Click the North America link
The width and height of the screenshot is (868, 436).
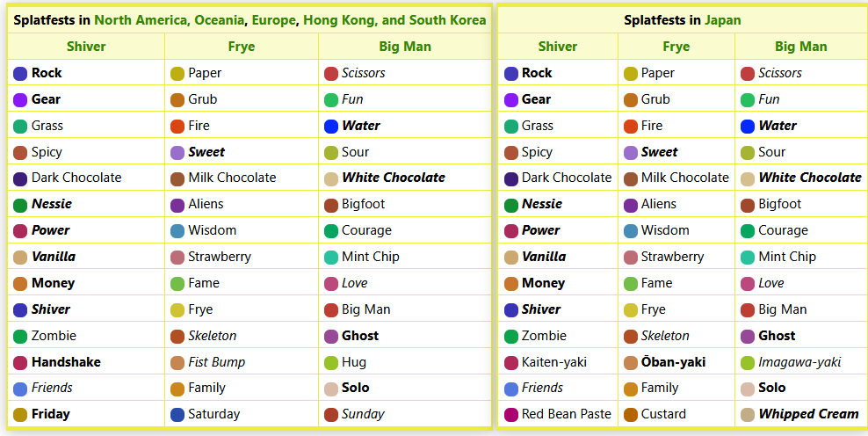tap(141, 20)
